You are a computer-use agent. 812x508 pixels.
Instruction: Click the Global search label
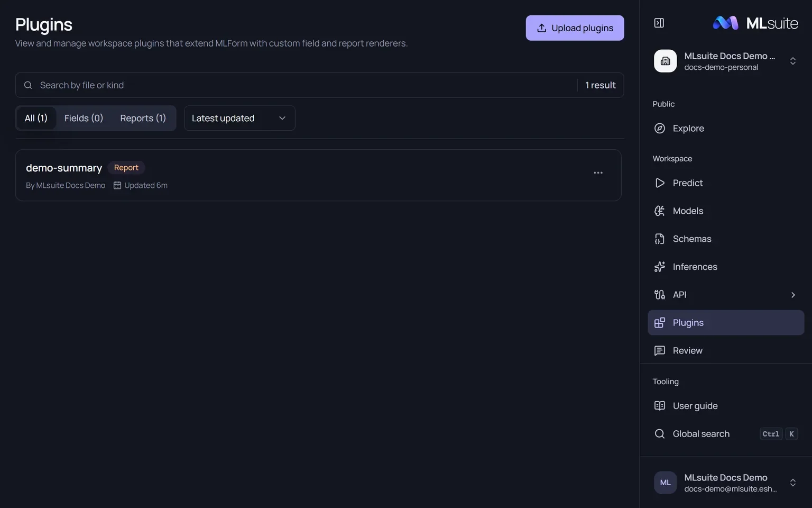pyautogui.click(x=701, y=434)
